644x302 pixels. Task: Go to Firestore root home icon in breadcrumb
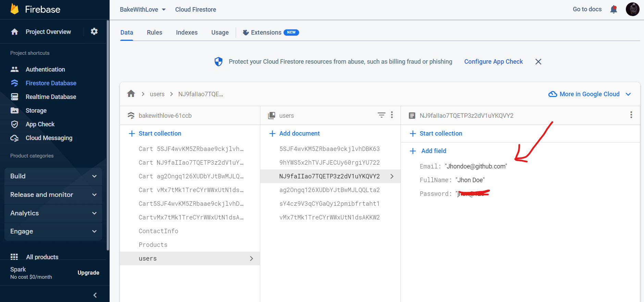(x=131, y=93)
